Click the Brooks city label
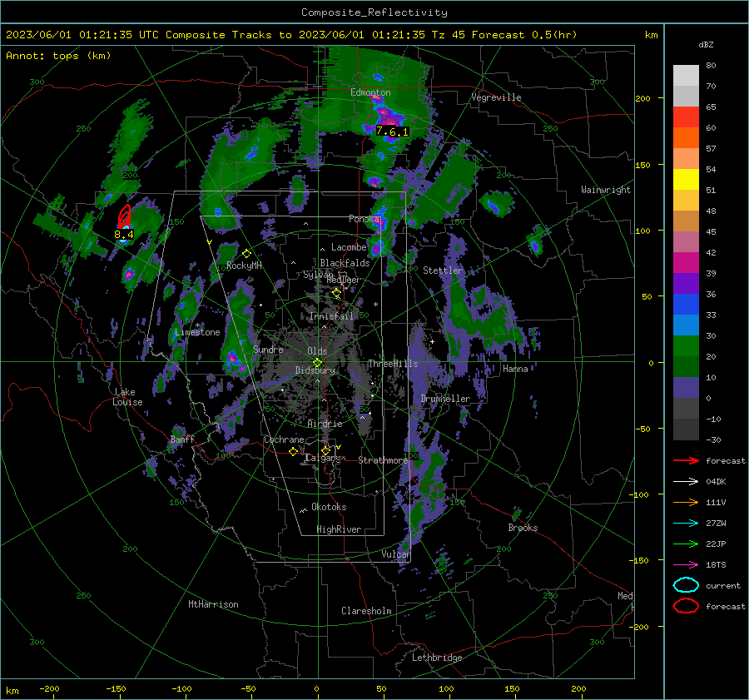 click(523, 528)
